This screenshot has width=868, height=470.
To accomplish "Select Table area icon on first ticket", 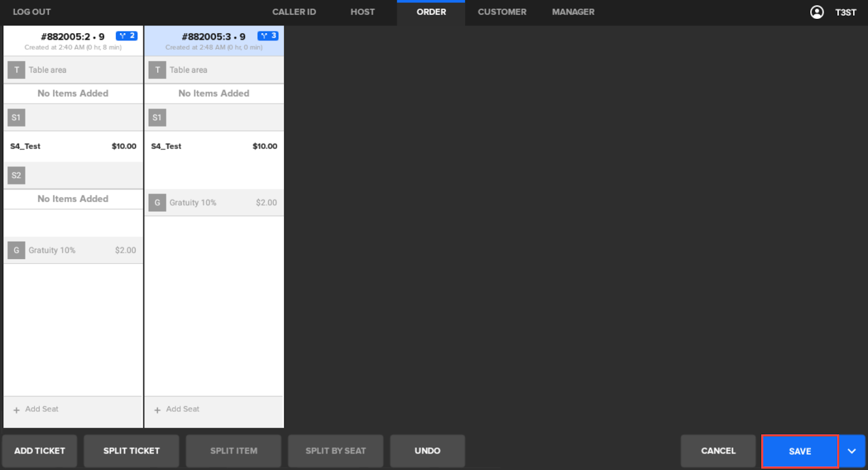I will pyautogui.click(x=16, y=70).
